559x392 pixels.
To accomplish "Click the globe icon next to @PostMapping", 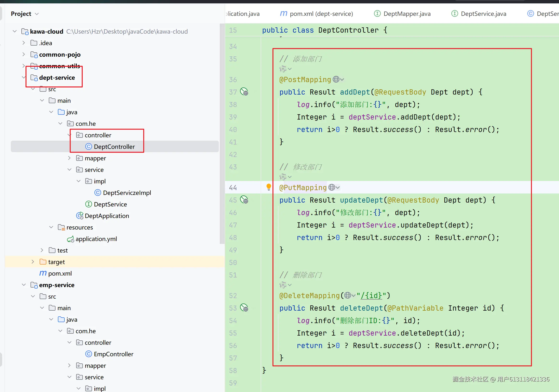I will click(x=336, y=79).
